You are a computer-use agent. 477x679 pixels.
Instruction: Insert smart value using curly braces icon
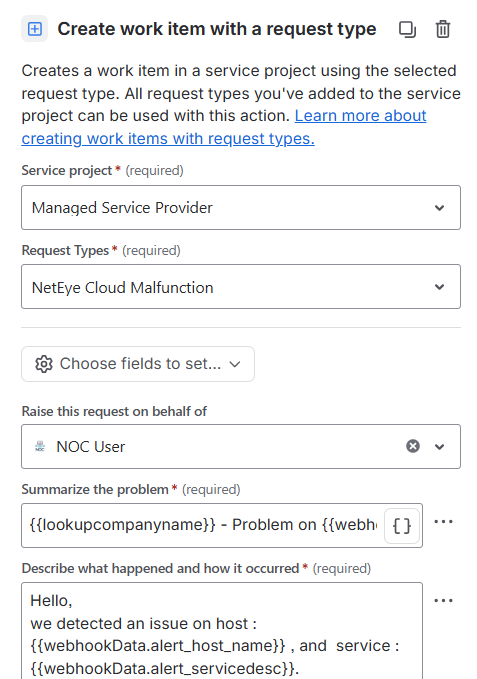pyautogui.click(x=402, y=526)
